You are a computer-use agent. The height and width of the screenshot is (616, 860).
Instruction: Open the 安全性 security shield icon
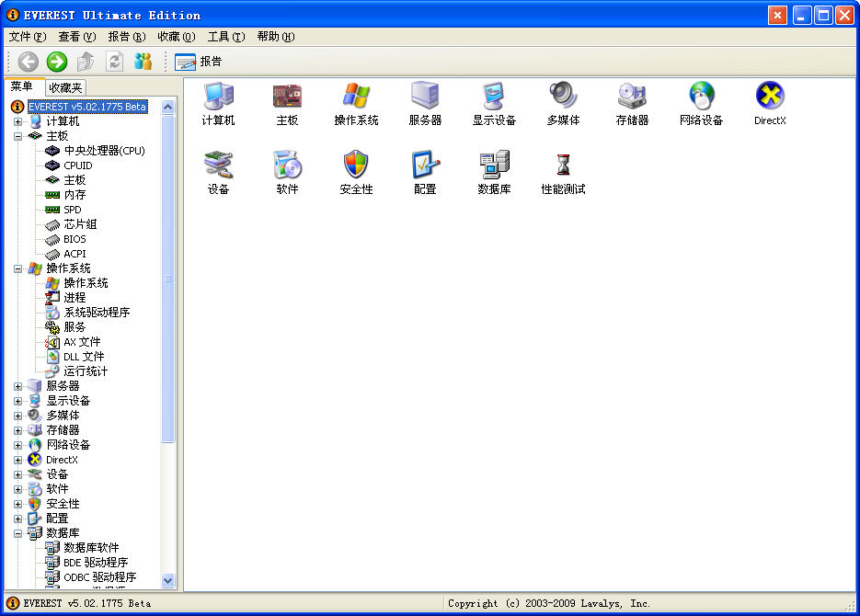(356, 165)
